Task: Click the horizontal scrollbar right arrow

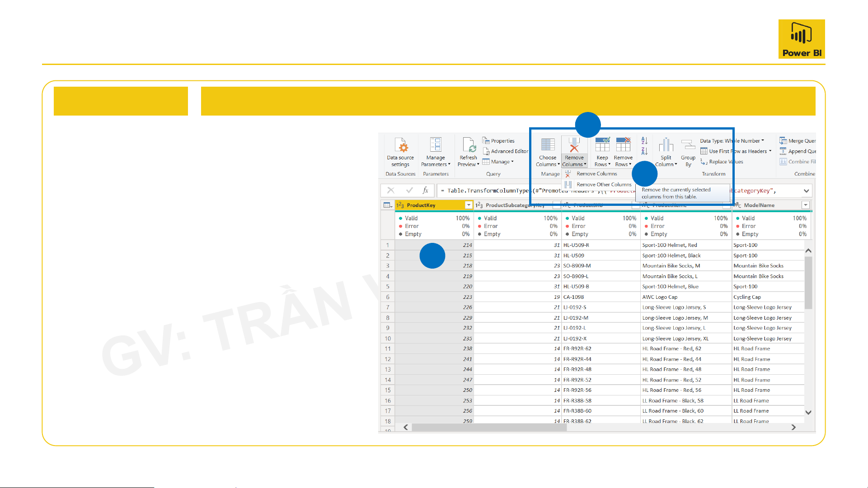Action: [x=793, y=427]
